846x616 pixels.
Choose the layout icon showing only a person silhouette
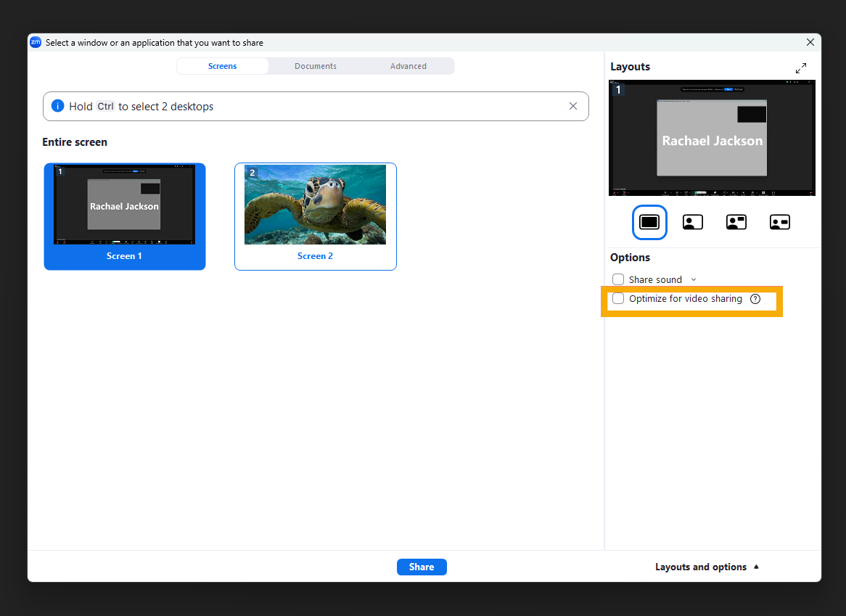point(693,222)
